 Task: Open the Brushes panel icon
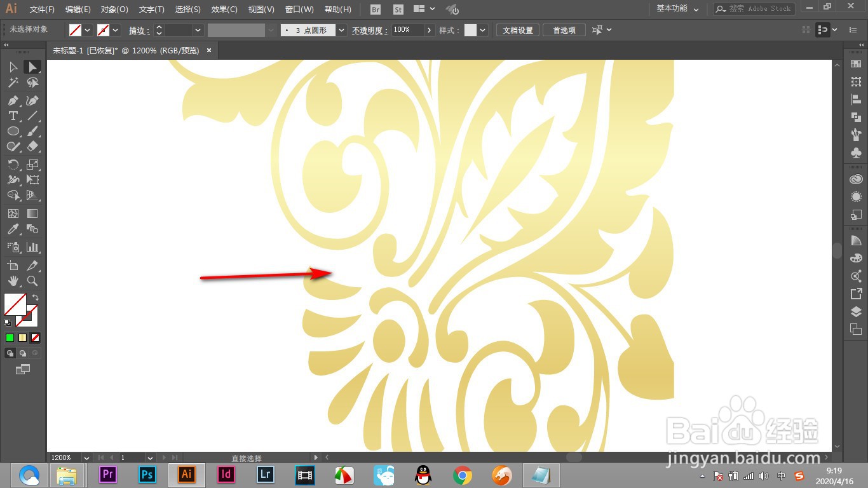click(x=856, y=135)
